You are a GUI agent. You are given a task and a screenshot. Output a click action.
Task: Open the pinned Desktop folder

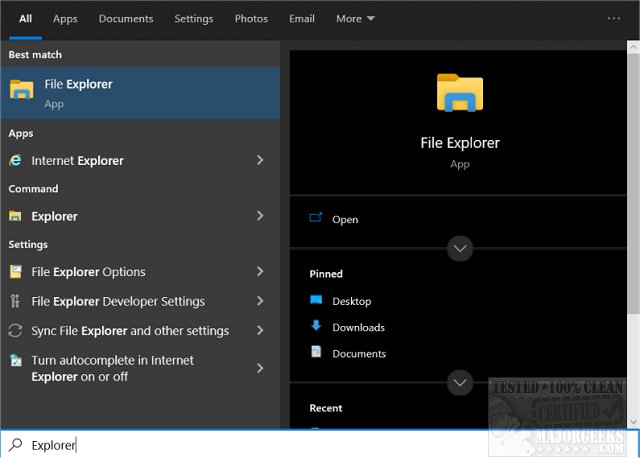(351, 301)
